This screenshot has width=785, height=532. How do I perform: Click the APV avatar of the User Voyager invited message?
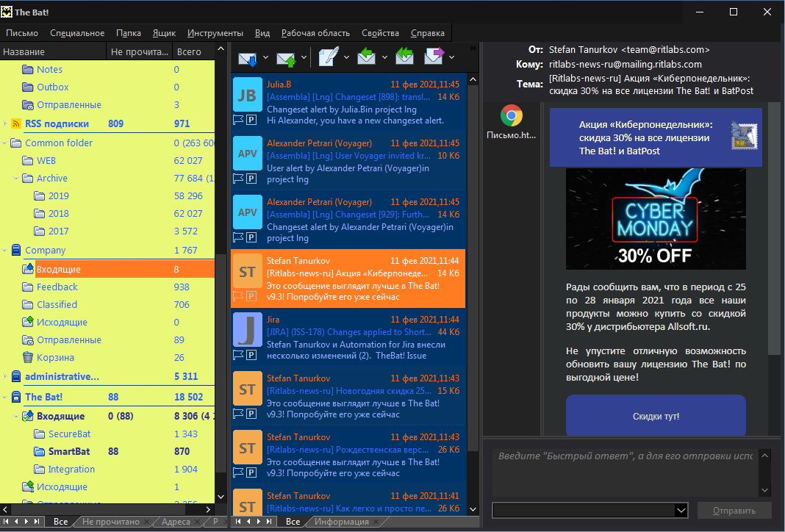(x=247, y=153)
